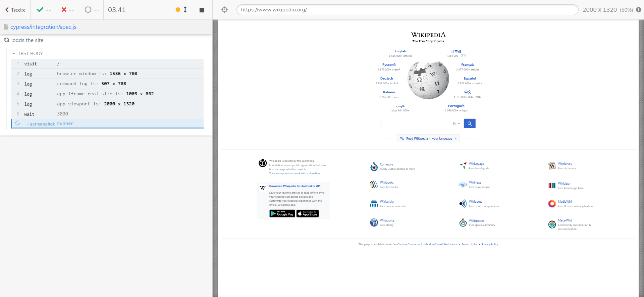Open the Español Wikipedia link
Image resolution: width=644 pixels, height=297 pixels.
(x=470, y=79)
